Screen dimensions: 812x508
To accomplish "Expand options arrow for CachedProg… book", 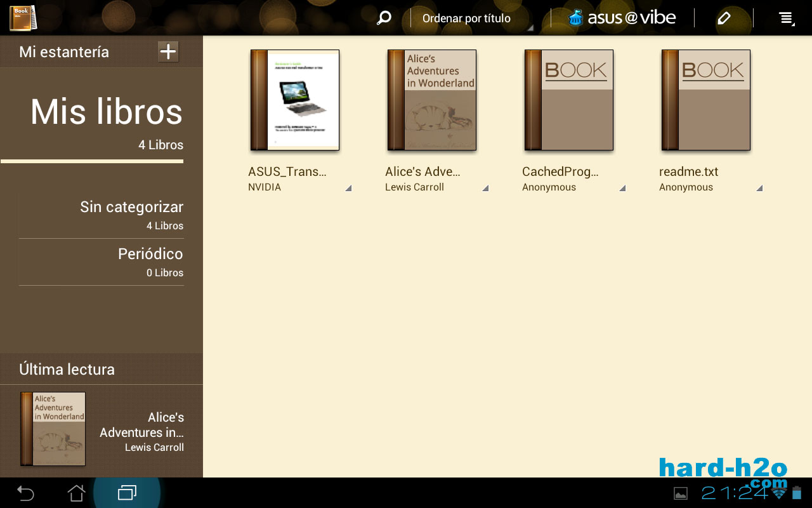I will (622, 188).
